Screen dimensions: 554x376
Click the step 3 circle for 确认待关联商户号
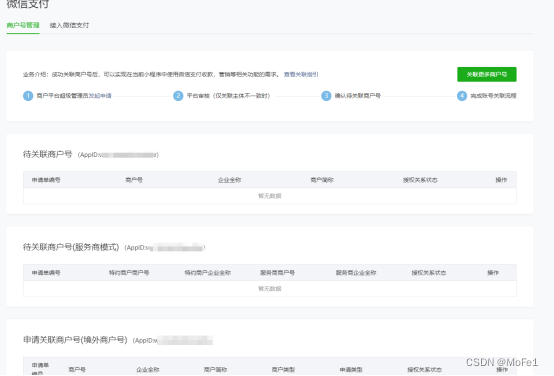[326, 95]
